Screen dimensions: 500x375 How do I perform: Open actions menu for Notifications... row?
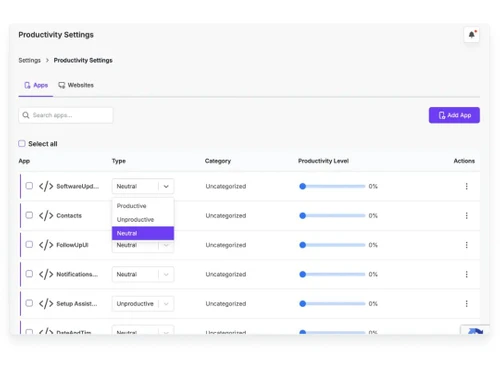tap(467, 274)
